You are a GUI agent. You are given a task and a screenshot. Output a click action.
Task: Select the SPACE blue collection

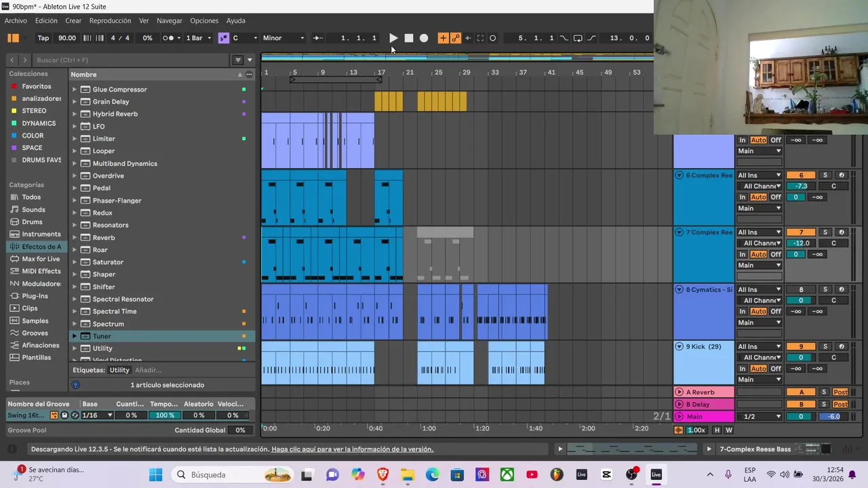[32, 148]
